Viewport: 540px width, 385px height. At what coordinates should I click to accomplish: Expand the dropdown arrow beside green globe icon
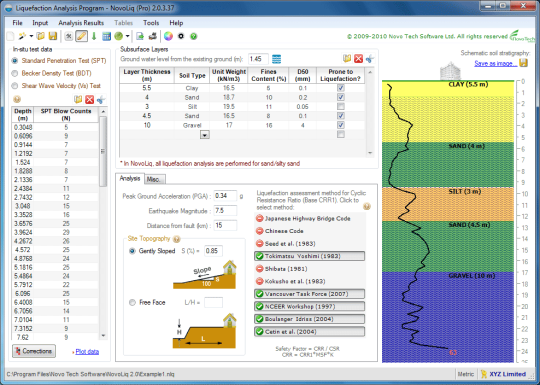point(127,36)
